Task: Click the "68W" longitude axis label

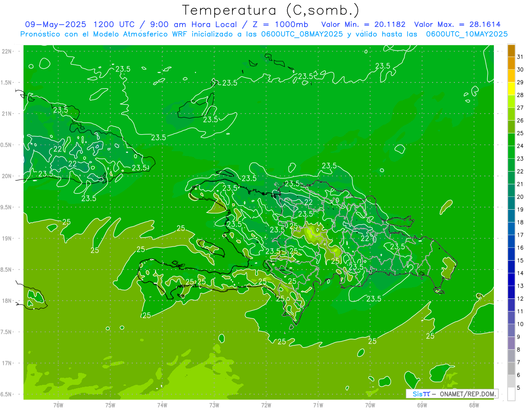Action: point(474,405)
